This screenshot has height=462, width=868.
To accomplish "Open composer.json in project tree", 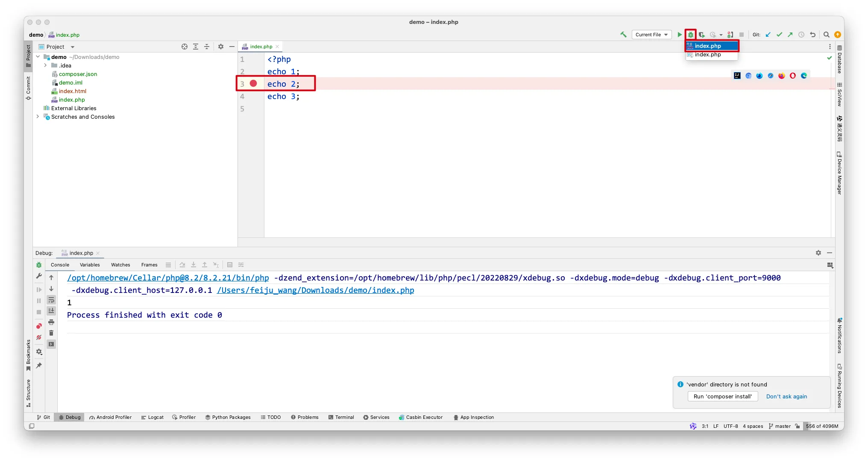I will point(78,74).
